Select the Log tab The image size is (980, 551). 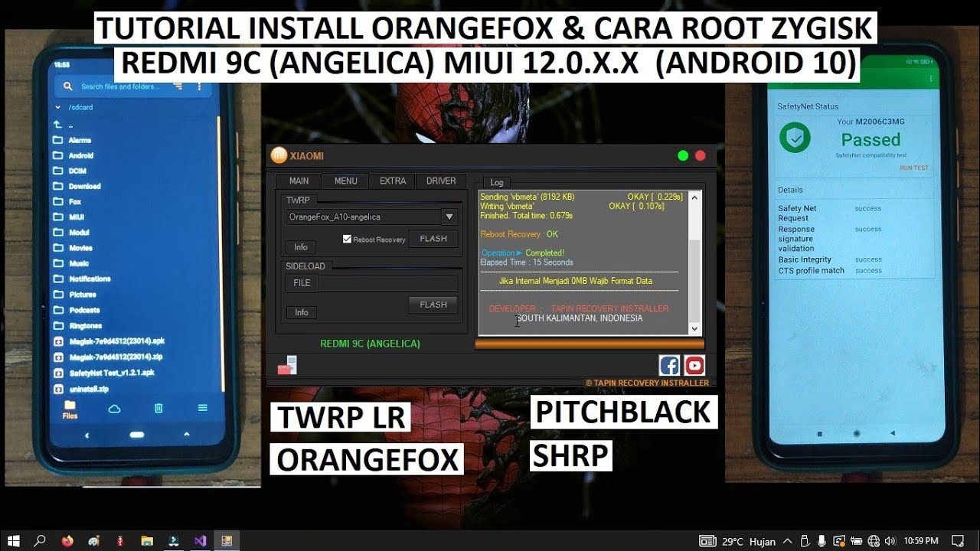pos(497,182)
